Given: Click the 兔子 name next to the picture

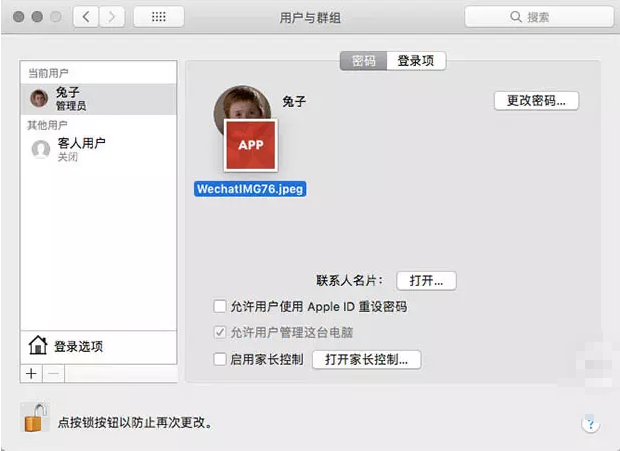Looking at the screenshot, I should tap(294, 102).
